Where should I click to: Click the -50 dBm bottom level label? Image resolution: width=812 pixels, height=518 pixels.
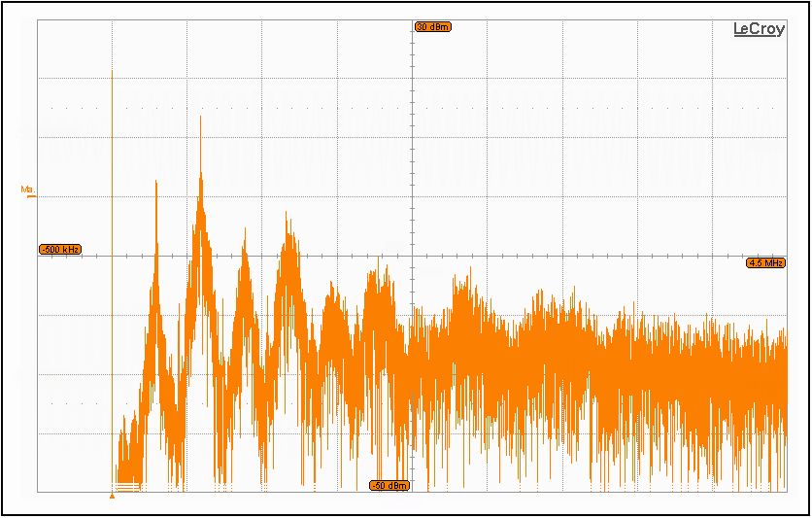pyautogui.click(x=389, y=485)
